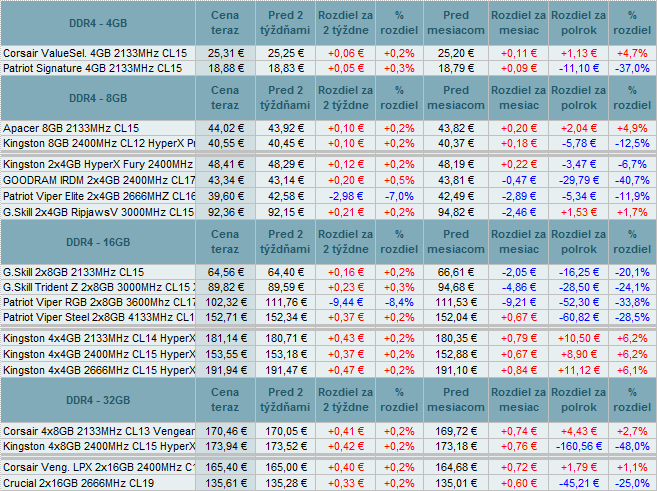657x491 pixels.
Task: Click the 40,55 € current price cell
Action: 225,143
